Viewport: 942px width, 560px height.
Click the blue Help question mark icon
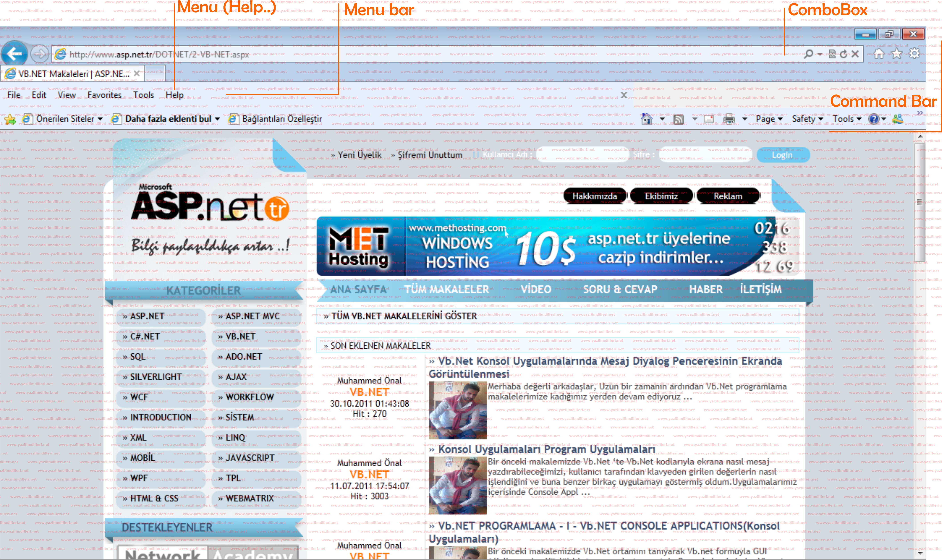(x=874, y=119)
